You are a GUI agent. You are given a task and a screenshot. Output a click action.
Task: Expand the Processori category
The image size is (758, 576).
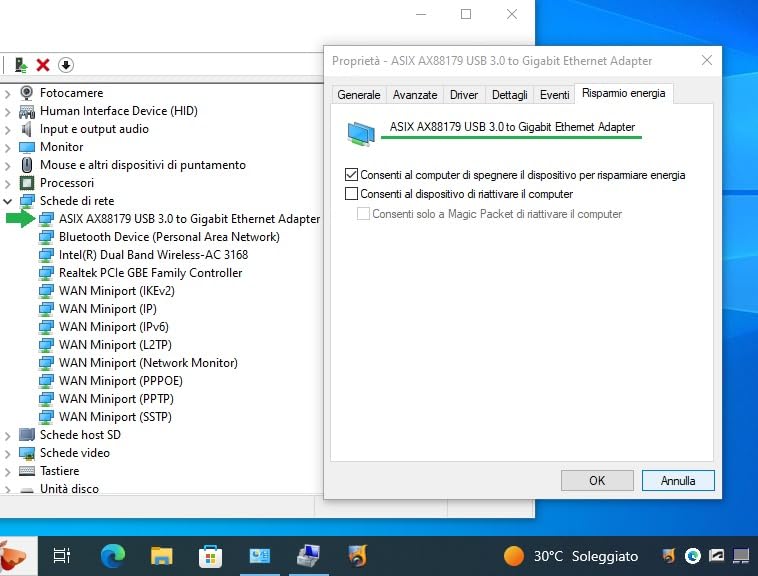click(7, 184)
